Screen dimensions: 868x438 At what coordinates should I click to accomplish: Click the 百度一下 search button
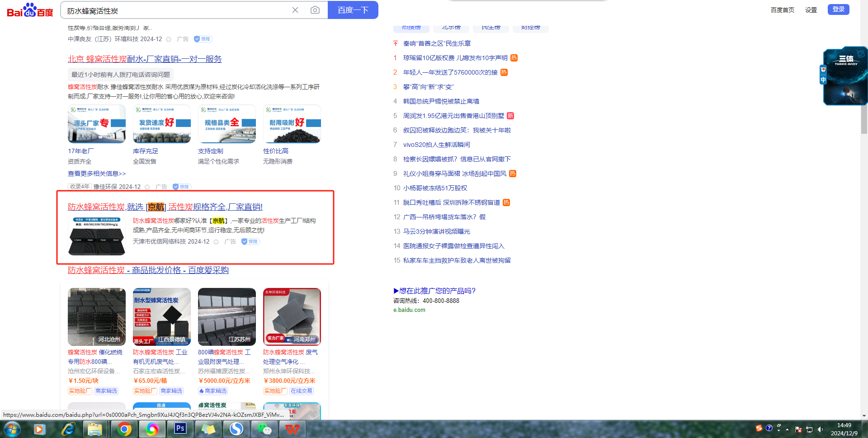353,10
